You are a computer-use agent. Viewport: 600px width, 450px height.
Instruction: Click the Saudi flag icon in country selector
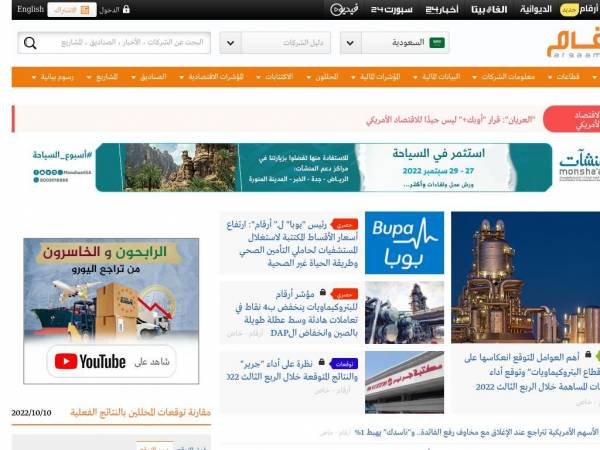[x=437, y=42]
